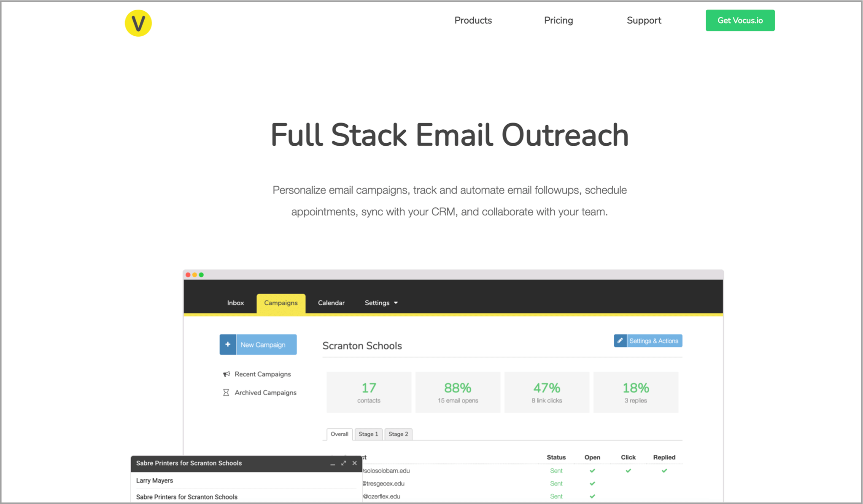Expand the compose window with arrows icon

343,463
